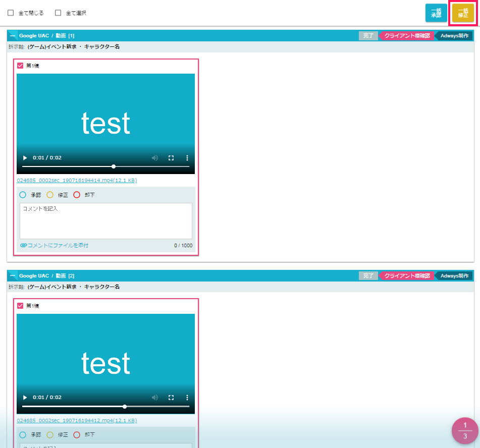Screen dimensions: 480x448
Task: Mute the second video's speaker icon
Action: [x=155, y=398]
